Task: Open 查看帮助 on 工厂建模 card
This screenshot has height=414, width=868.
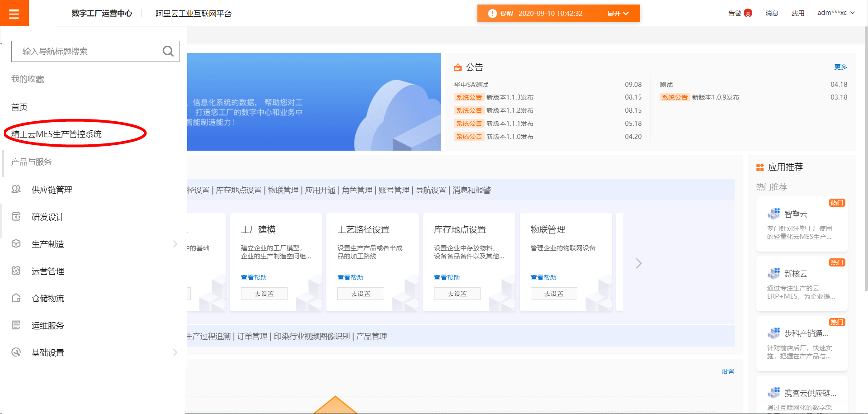Action: point(254,277)
